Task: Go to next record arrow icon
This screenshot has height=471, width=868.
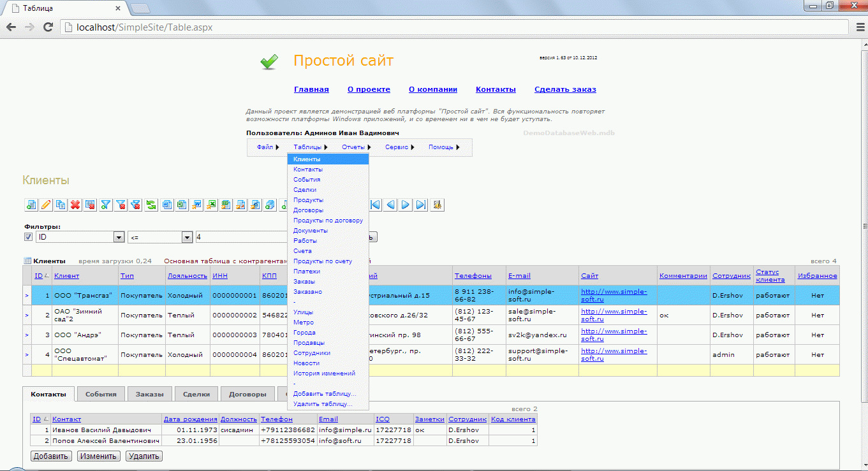Action: (x=406, y=205)
